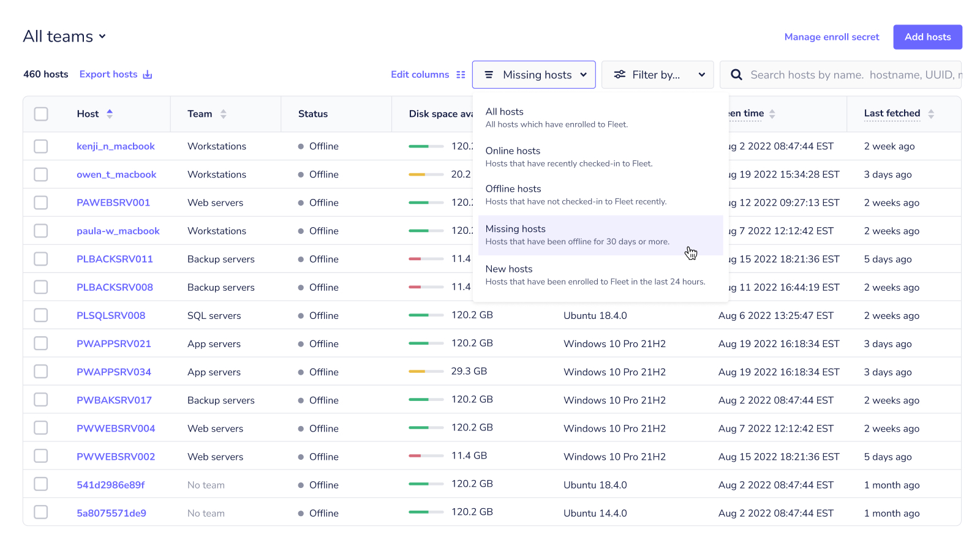Select checkbox for kenji_n_macbook row
This screenshot has width=980, height=551.
click(41, 146)
